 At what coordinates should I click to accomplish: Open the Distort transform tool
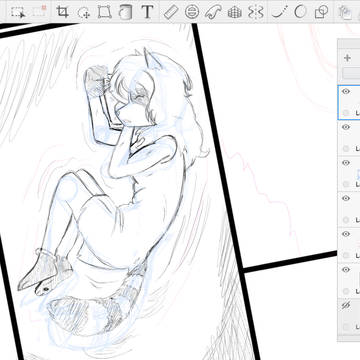(x=104, y=12)
